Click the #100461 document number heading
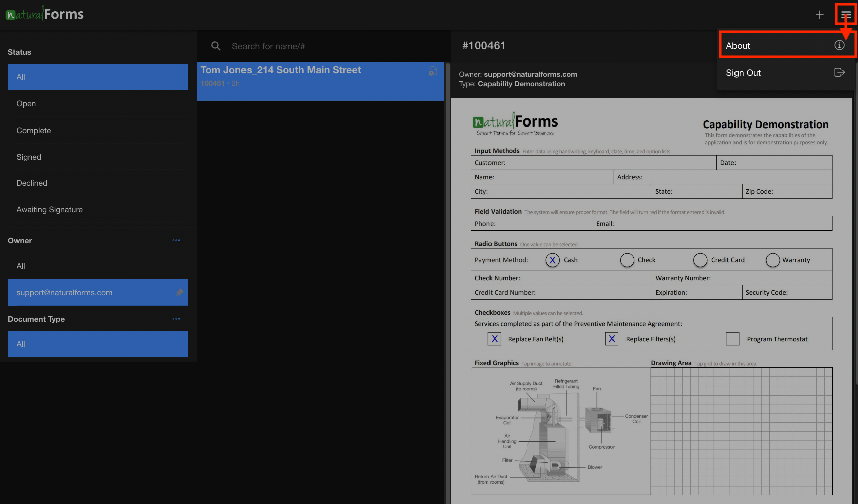The width and height of the screenshot is (858, 504). click(x=483, y=46)
